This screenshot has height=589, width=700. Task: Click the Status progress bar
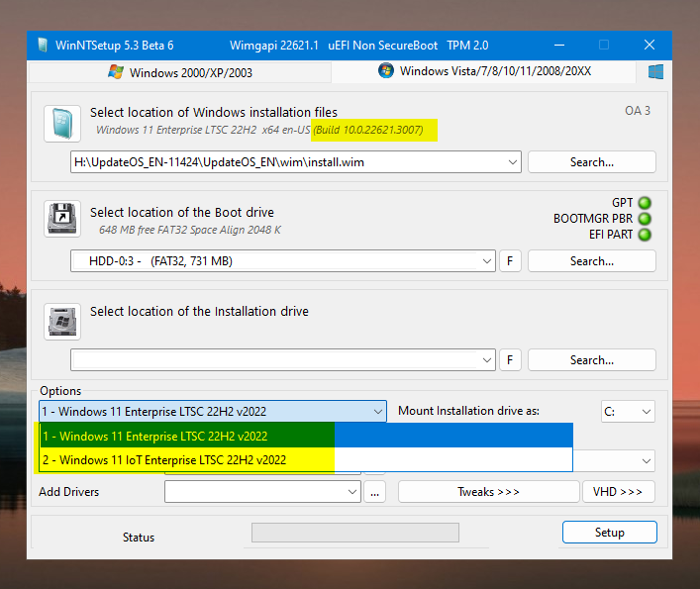click(x=355, y=533)
